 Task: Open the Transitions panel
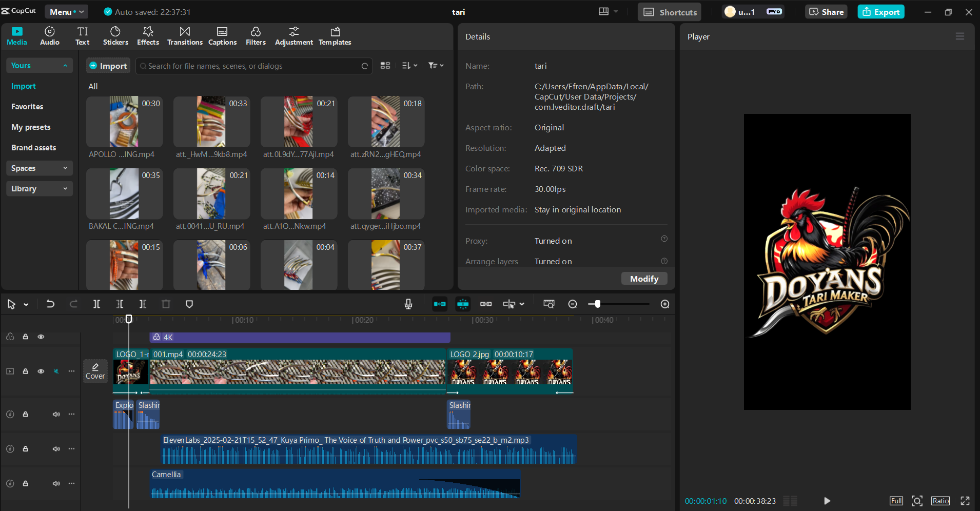tap(185, 36)
